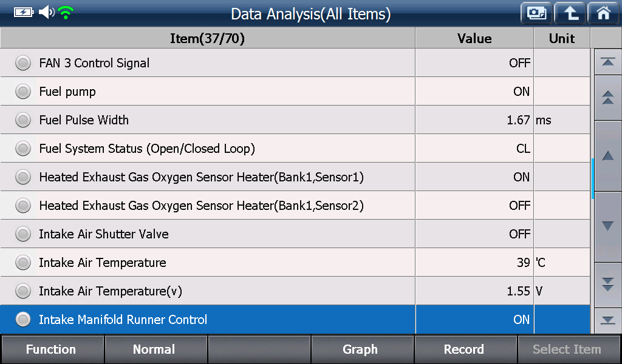This screenshot has height=364, width=622.
Task: Toggle FAN 3 Control Signal radio button
Action: [23, 63]
